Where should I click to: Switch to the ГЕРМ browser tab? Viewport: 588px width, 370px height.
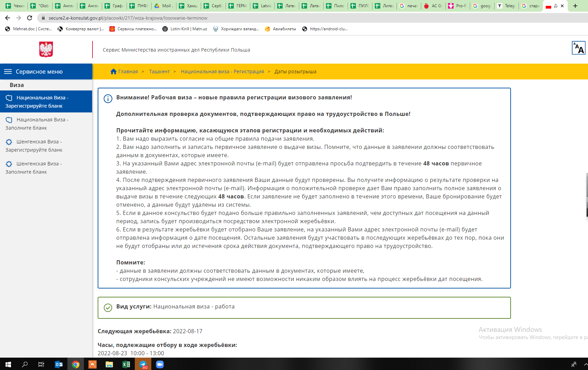coord(238,6)
